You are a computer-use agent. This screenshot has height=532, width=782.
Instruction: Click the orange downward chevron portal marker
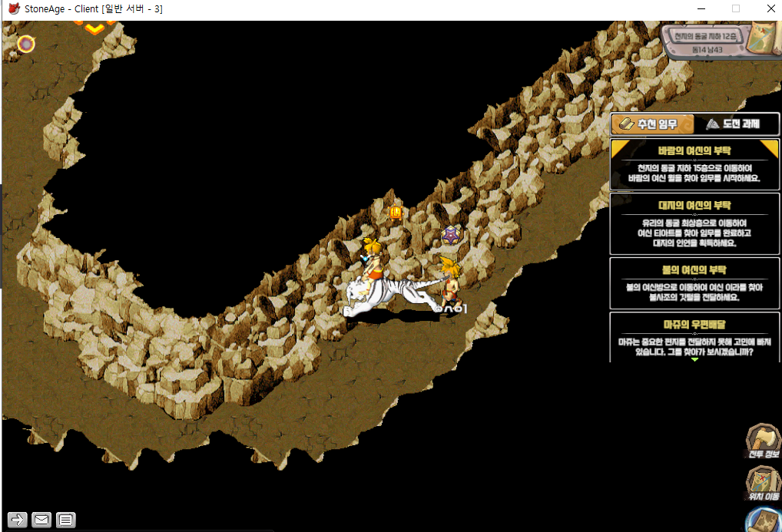pos(94,28)
